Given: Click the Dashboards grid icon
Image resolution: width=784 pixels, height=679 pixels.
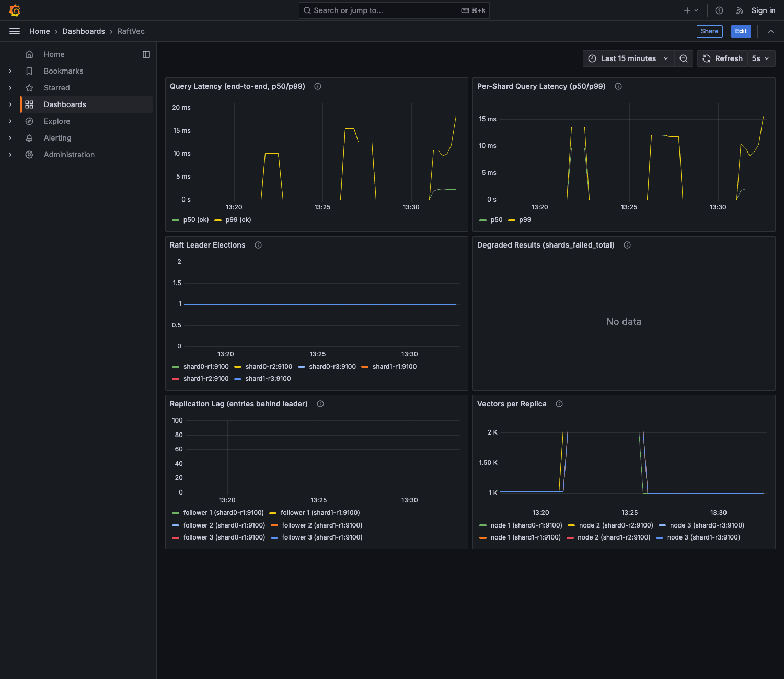Looking at the screenshot, I should click(29, 104).
